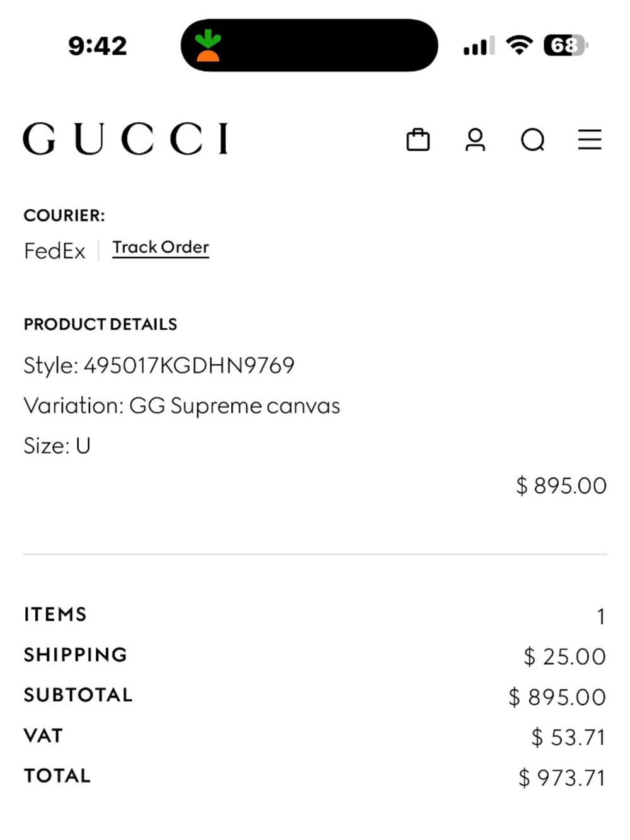Click the Size U field
630x840 pixels.
[57, 445]
